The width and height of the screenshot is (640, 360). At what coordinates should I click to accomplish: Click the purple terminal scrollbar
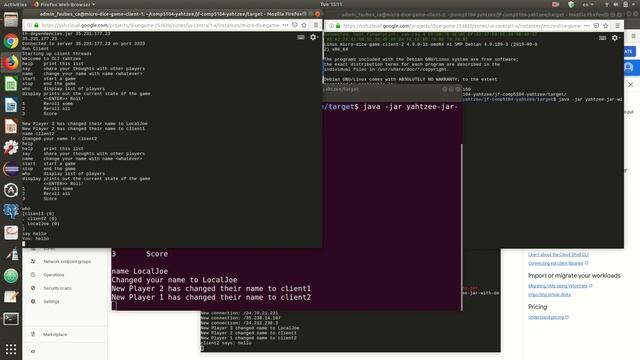tap(462, 227)
